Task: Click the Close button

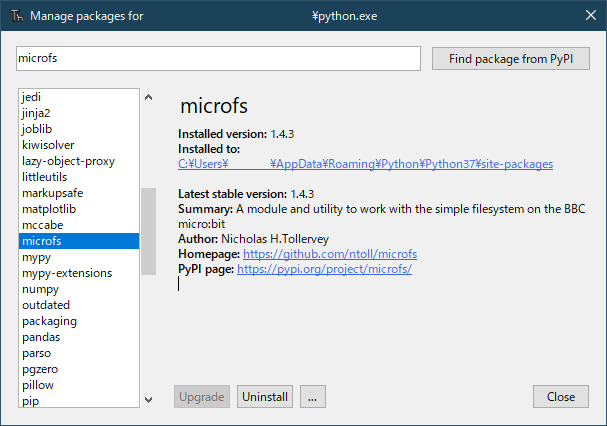Action: click(x=561, y=397)
